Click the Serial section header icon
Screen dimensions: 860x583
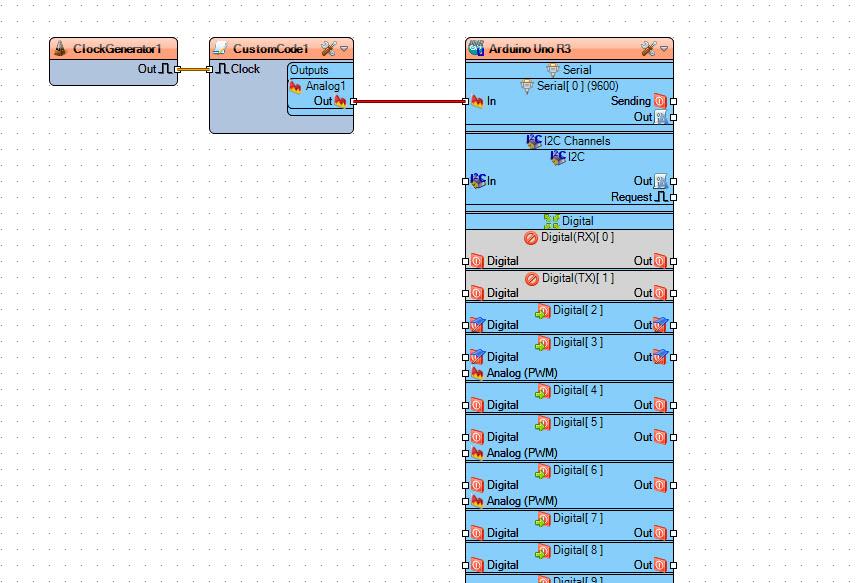pyautogui.click(x=553, y=70)
